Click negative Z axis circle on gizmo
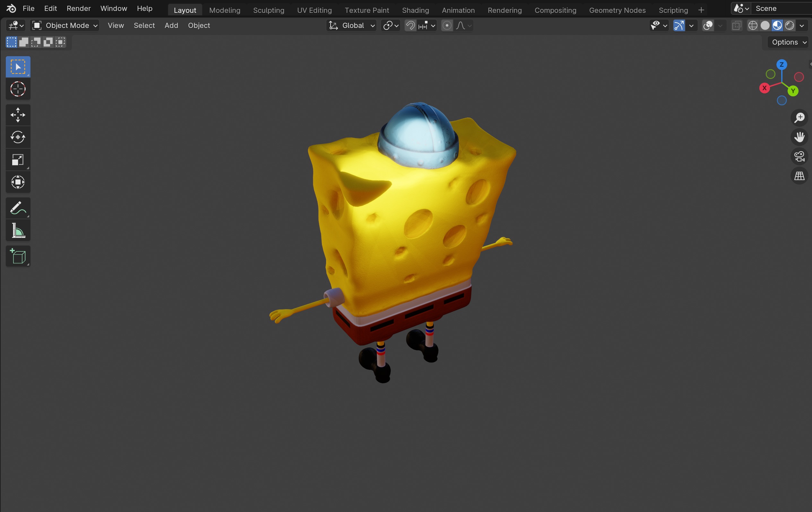The image size is (812, 512). click(782, 100)
